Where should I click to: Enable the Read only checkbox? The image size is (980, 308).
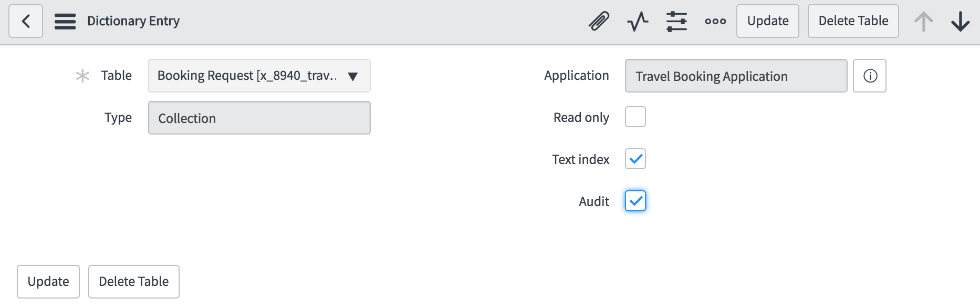635,117
